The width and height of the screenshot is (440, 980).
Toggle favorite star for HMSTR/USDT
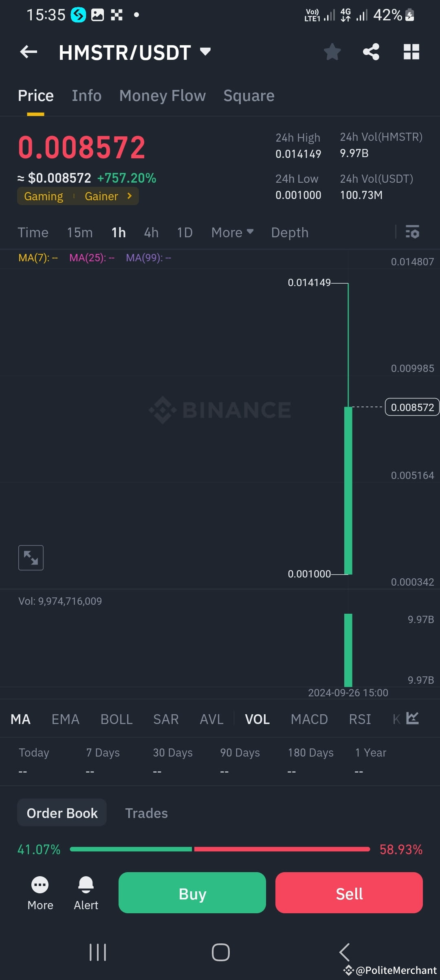click(x=332, y=52)
